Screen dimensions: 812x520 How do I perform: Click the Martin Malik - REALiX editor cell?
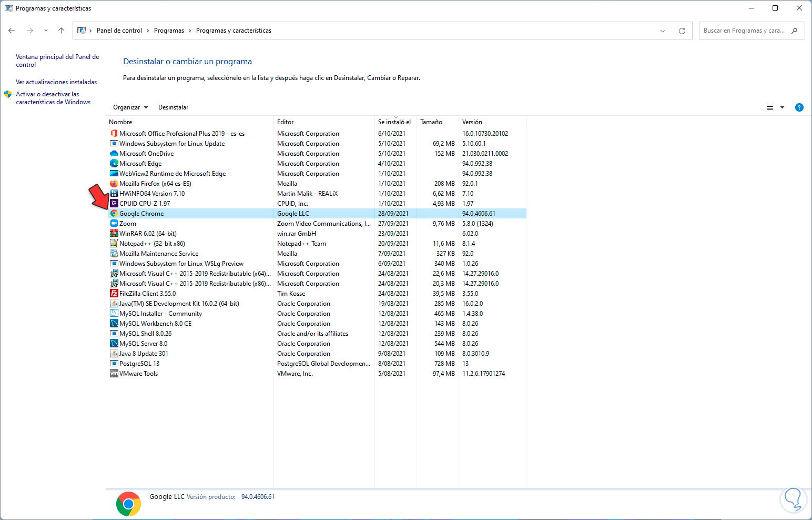click(x=307, y=194)
